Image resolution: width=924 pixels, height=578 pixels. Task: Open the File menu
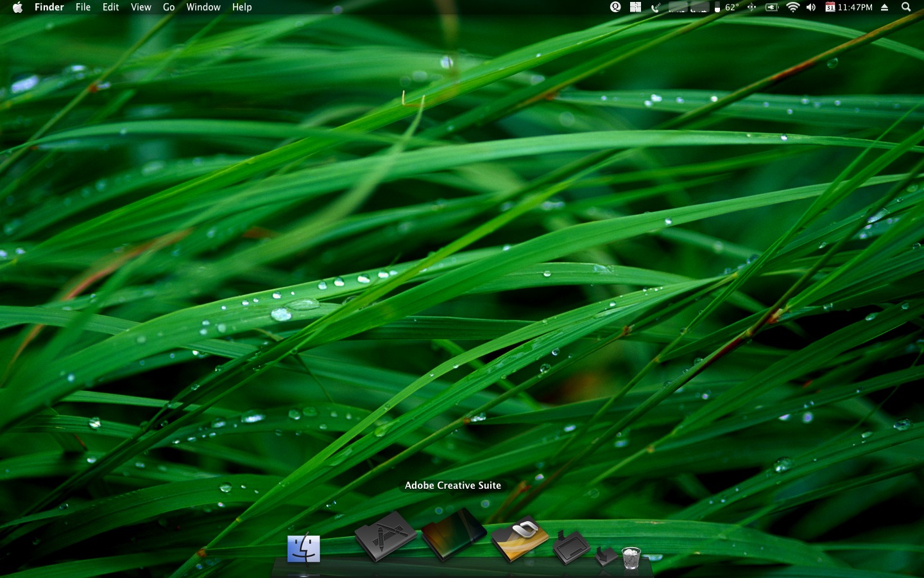83,7
